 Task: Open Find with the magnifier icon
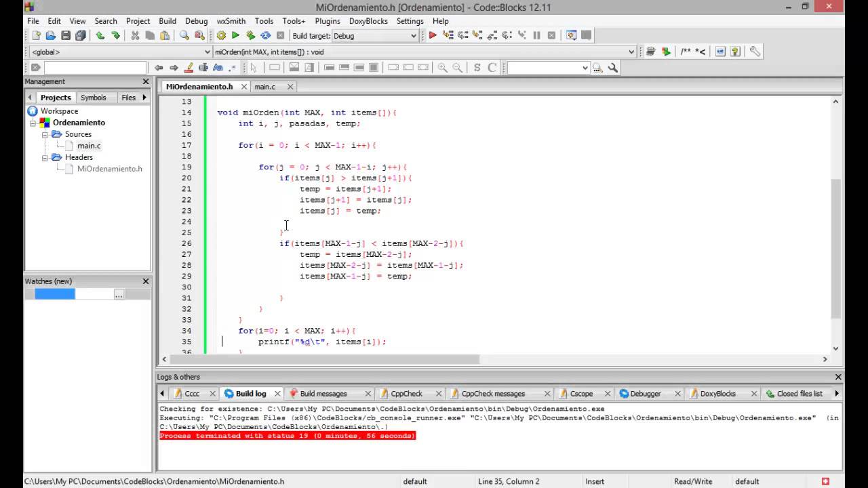[x=184, y=36]
